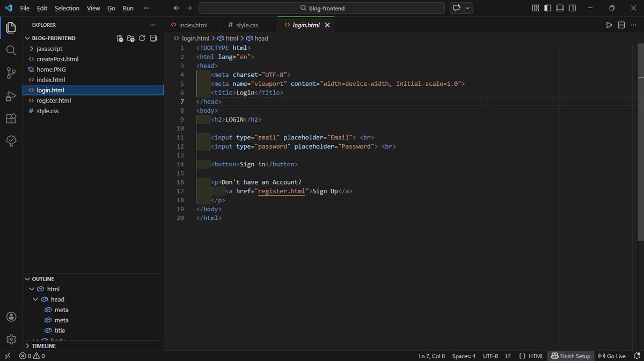
Task: Open errors and warnings in status bar
Action: pyautogui.click(x=32, y=356)
